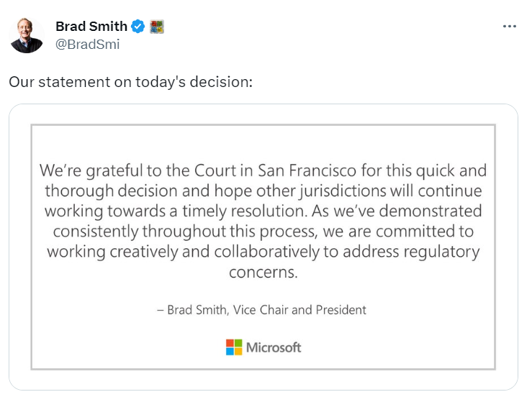This screenshot has width=532, height=397.
Task: Open the Brad Smith display name link
Action: (91, 27)
